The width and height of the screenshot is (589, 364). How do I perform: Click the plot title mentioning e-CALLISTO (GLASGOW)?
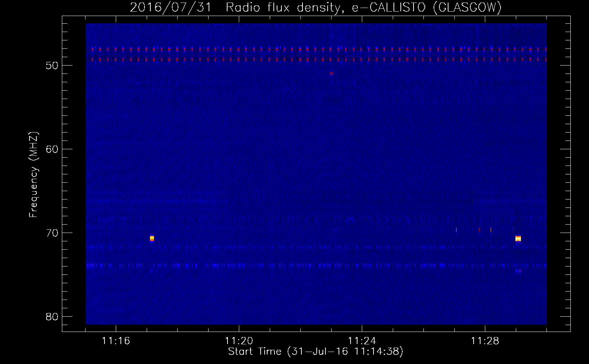[316, 8]
